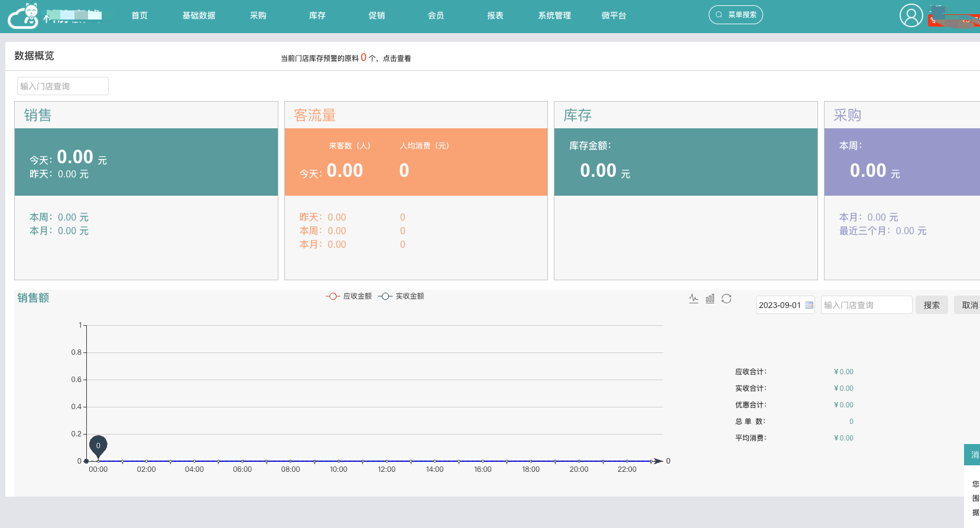Click the chart marker pin at 00:00
Image resolution: width=980 pixels, height=528 pixels.
(98, 446)
